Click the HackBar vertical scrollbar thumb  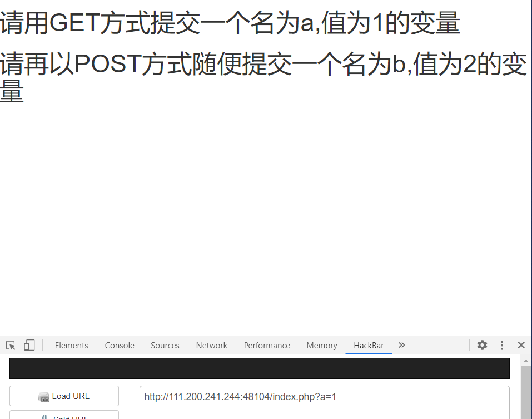click(526, 392)
